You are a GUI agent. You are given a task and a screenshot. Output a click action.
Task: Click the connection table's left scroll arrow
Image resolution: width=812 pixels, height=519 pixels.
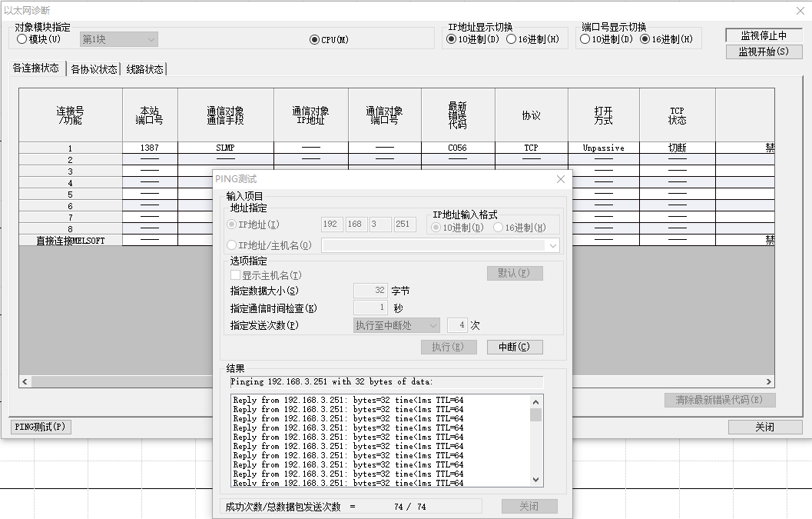click(25, 381)
